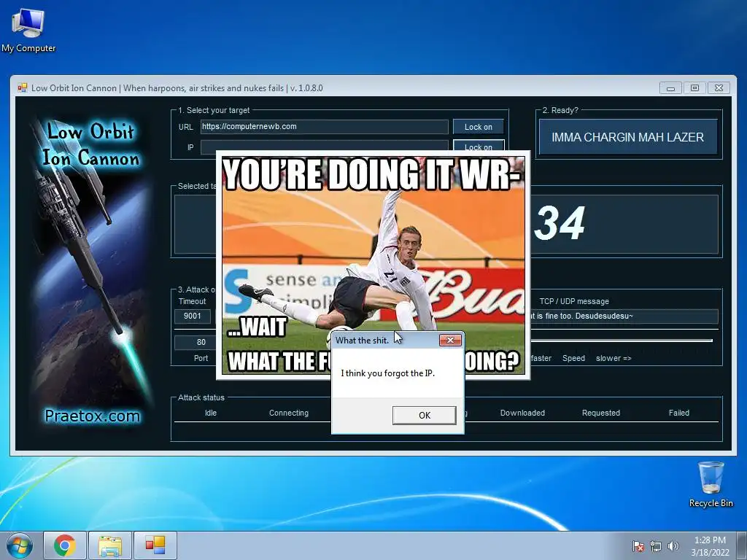
Task: Click the empty IP input field
Action: [324, 146]
